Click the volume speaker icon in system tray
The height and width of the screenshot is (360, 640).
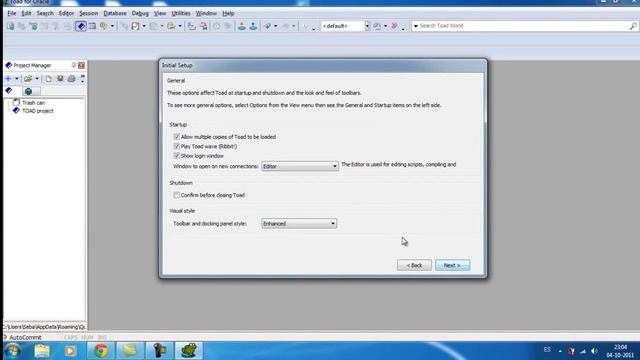pyautogui.click(x=594, y=351)
